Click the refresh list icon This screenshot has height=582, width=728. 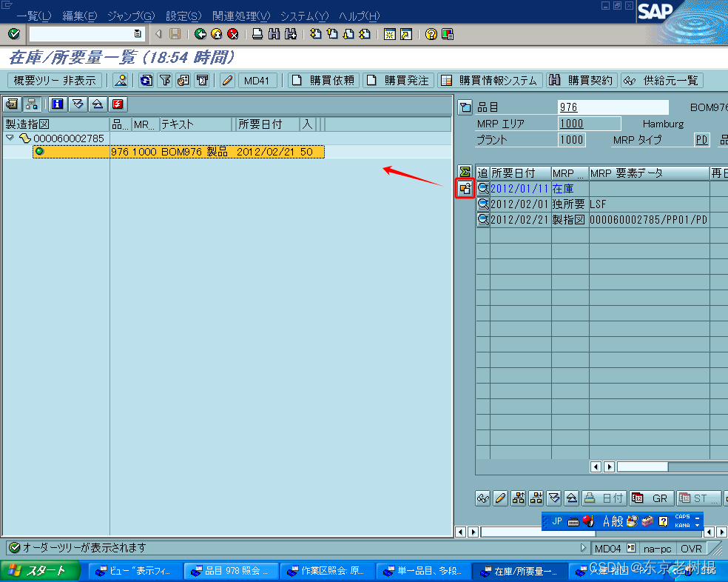(146, 80)
